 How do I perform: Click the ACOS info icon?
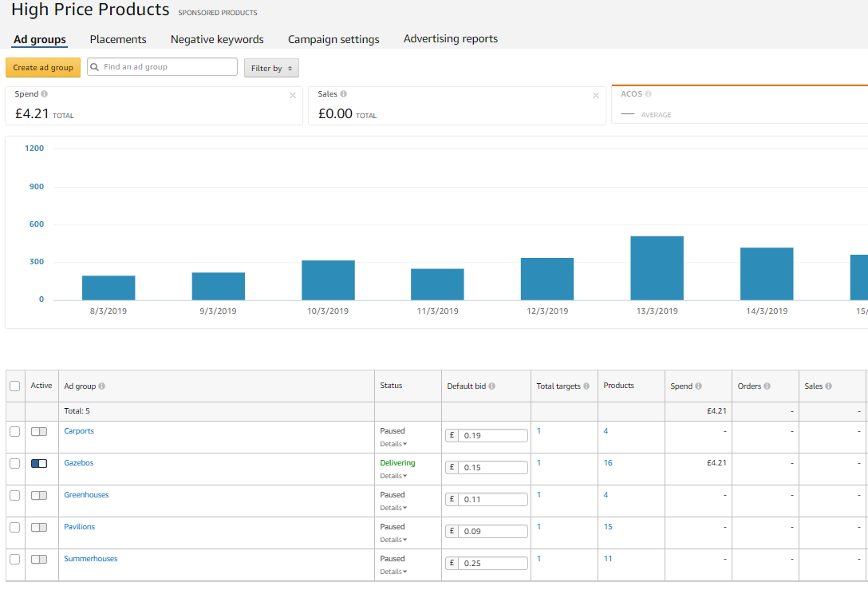click(649, 94)
